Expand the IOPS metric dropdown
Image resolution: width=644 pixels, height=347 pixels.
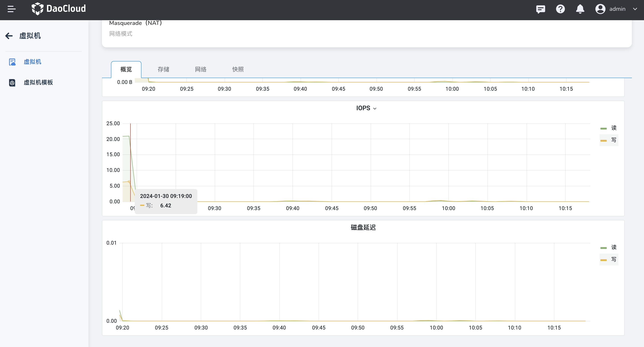pos(375,108)
